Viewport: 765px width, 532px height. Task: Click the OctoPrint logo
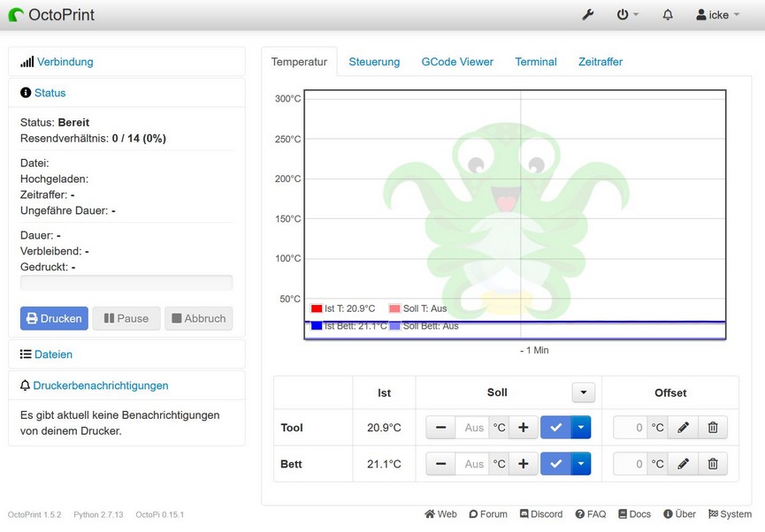51,15
